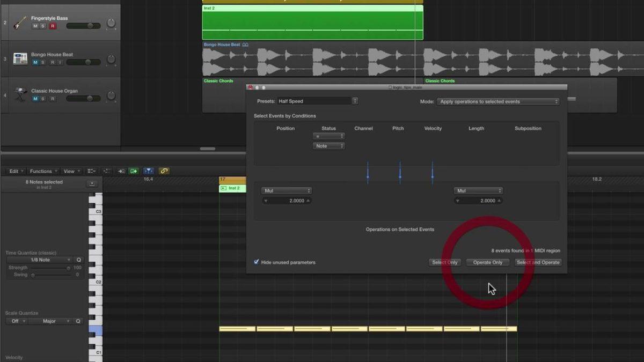Click the Bongo House Beat drum machine icon

(20, 58)
